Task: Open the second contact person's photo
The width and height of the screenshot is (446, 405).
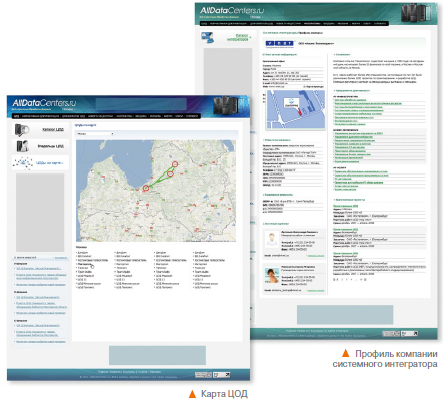Action: pos(272,275)
